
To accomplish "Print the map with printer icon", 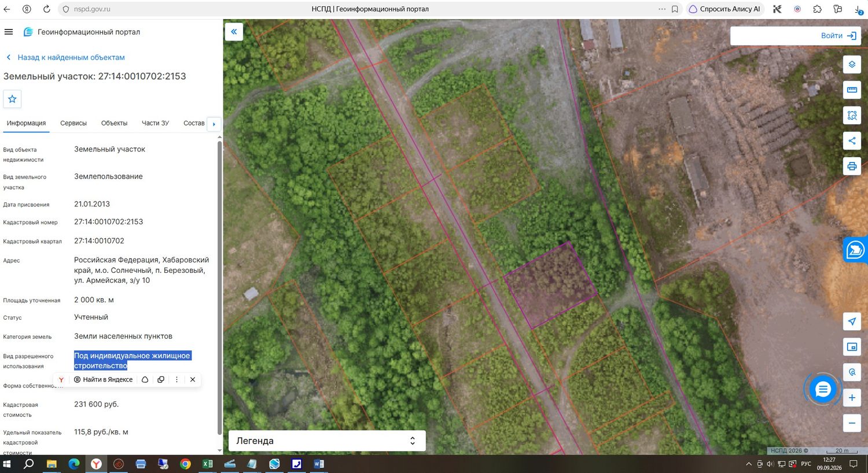I will point(852,167).
